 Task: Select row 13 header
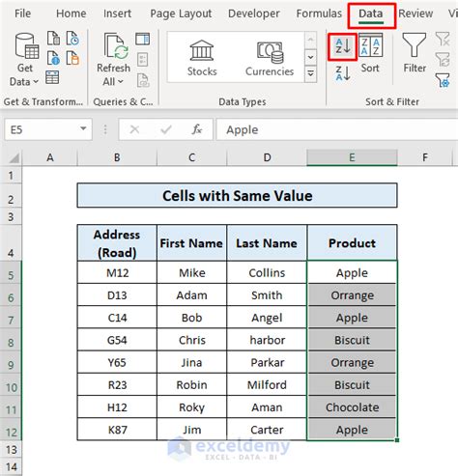11,449
